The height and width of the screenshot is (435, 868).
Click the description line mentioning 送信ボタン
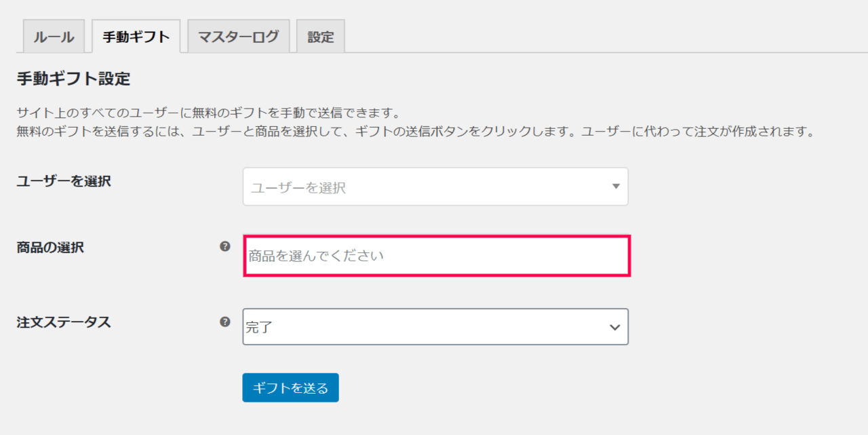(415, 132)
